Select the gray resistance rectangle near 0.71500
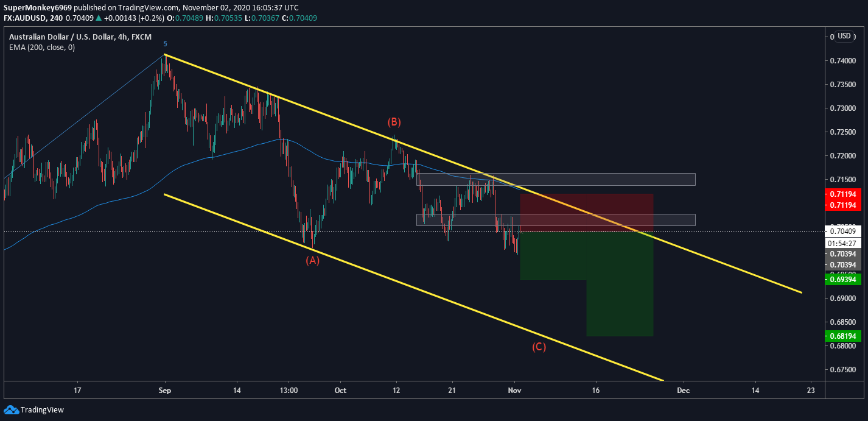The height and width of the screenshot is (421, 868). [x=556, y=179]
